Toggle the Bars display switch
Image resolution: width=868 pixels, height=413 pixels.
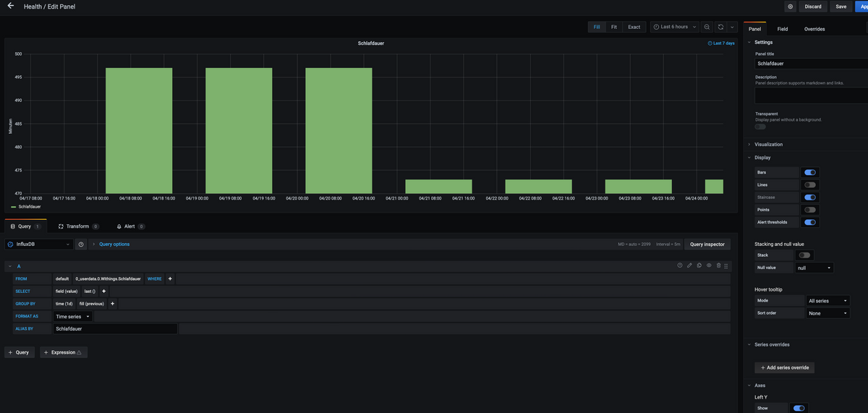(810, 172)
